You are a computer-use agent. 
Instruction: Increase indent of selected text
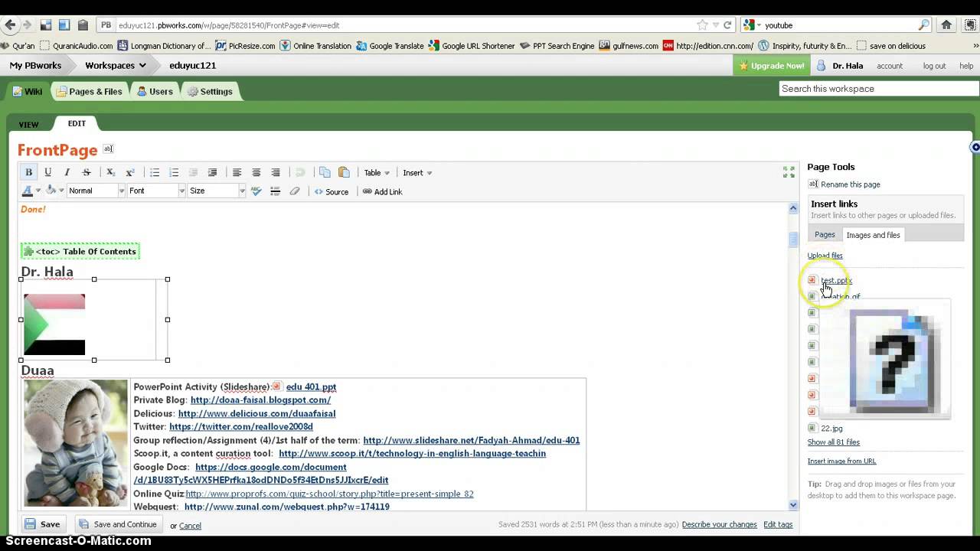tap(212, 172)
